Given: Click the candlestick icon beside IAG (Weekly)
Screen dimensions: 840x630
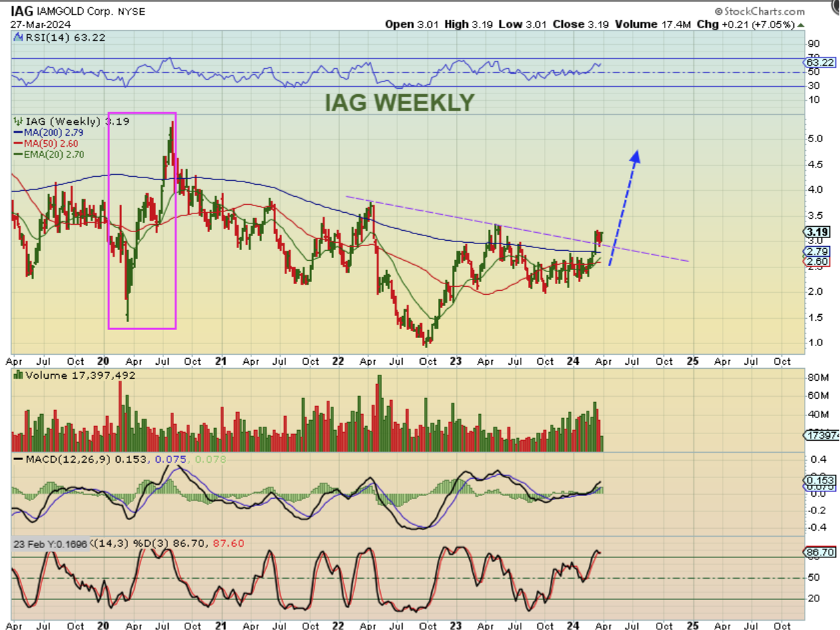Looking at the screenshot, I should [19, 121].
